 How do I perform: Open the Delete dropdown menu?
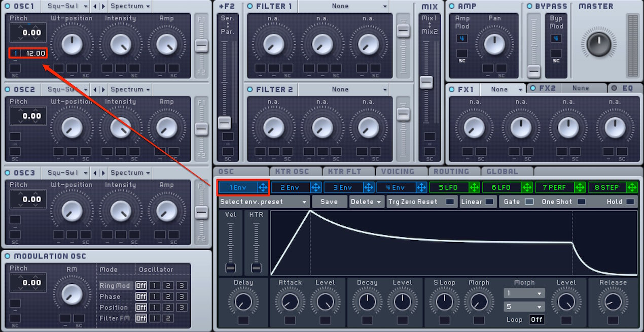click(x=366, y=202)
